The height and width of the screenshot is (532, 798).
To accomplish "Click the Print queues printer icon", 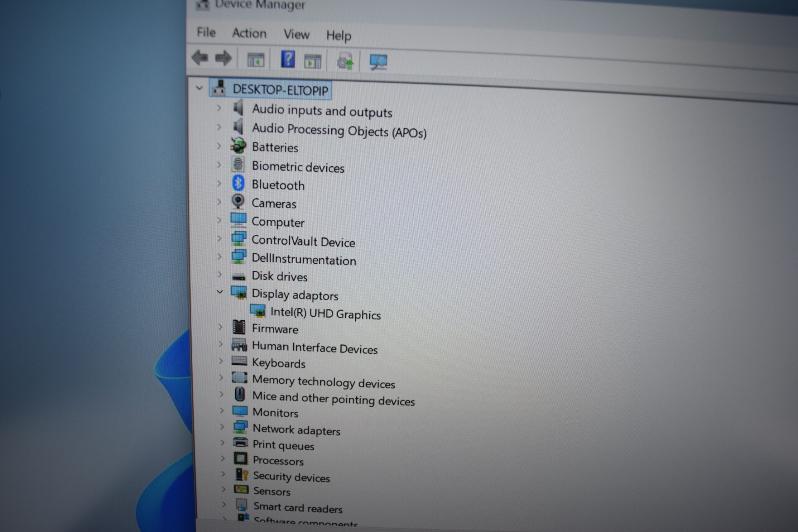I will coord(241,443).
